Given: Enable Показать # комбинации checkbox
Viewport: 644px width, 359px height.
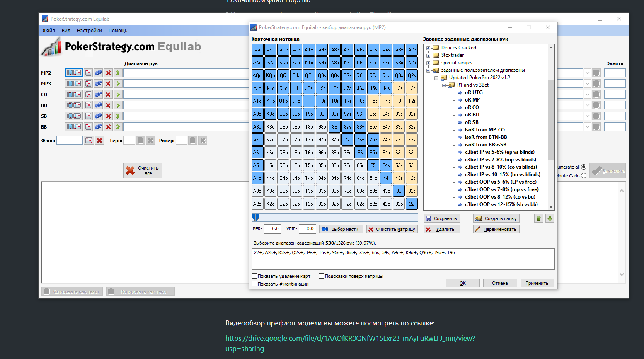Looking at the screenshot, I should pos(254,284).
